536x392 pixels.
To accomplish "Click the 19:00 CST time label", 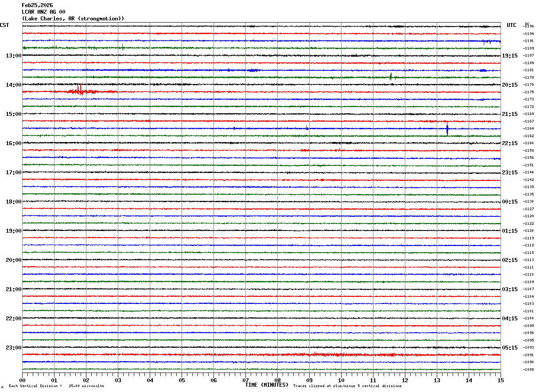I will point(13,231).
